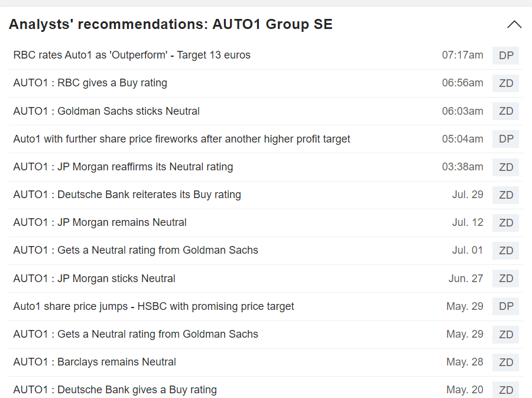Click DP badge on share price fireworks row

pyautogui.click(x=506, y=139)
